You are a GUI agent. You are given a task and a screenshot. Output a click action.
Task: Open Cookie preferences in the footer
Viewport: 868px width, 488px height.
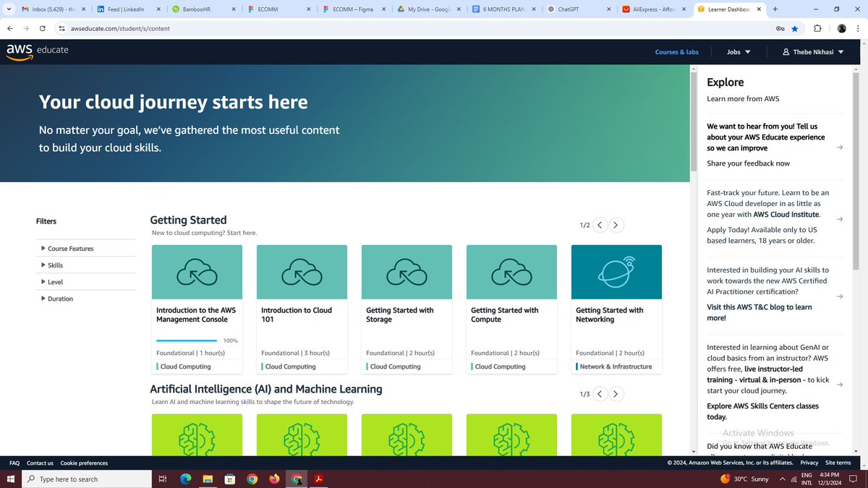pos(84,463)
